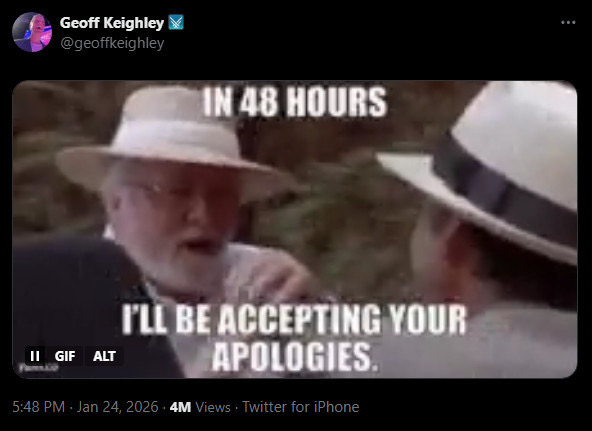This screenshot has width=592, height=431.
Task: Click the Geoff Keighley display name
Action: [112, 23]
